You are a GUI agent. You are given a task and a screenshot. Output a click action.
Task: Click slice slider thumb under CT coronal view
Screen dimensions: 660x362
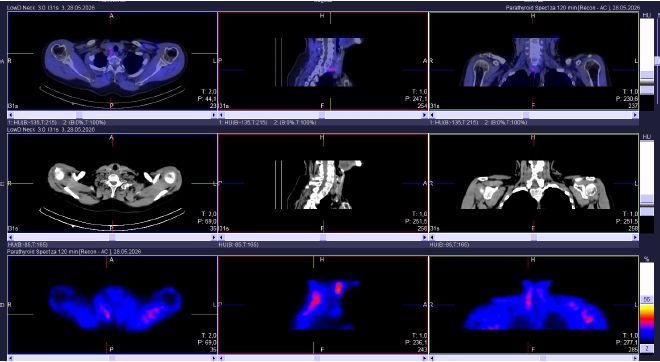534,237
